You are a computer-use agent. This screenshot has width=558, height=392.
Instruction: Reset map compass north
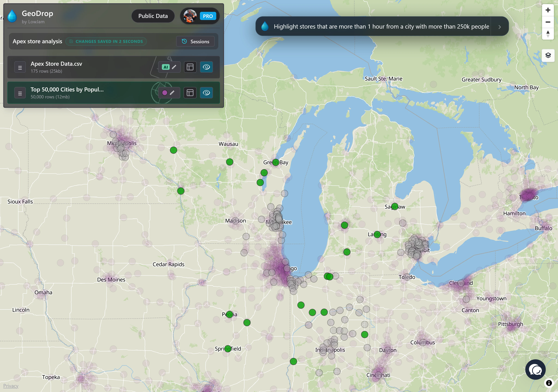(548, 34)
